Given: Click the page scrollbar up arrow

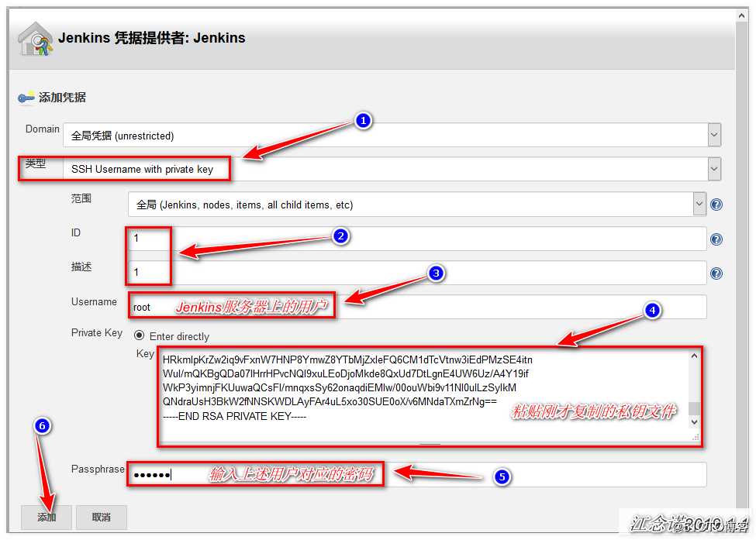Looking at the screenshot, I should (741, 16).
